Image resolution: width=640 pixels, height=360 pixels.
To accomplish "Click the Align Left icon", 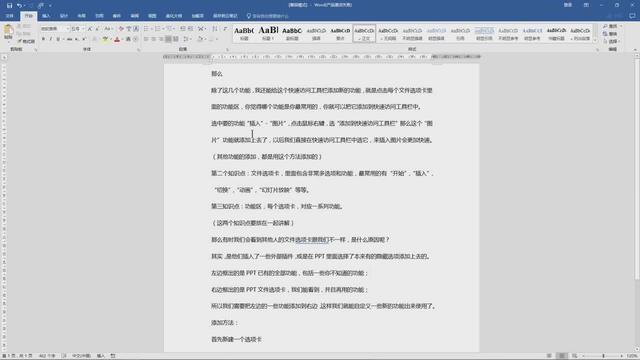I will coord(146,39).
